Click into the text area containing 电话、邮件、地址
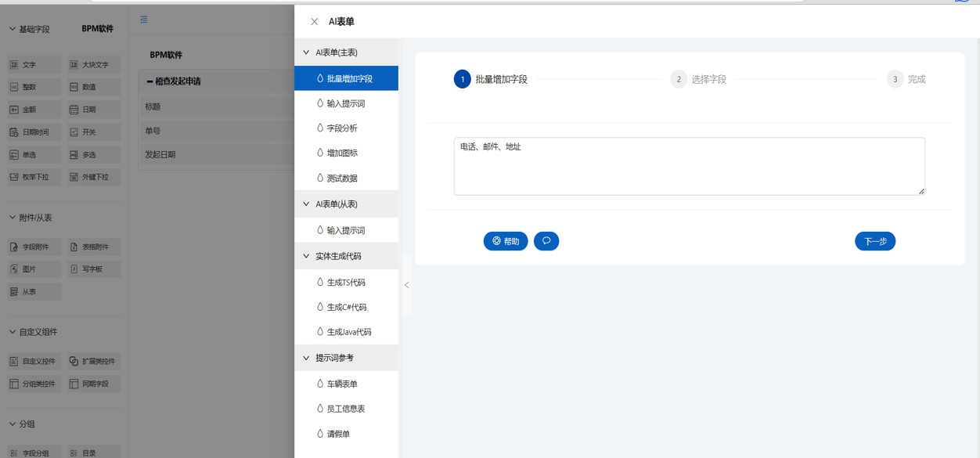Viewport: 980px width, 458px height. click(x=689, y=167)
